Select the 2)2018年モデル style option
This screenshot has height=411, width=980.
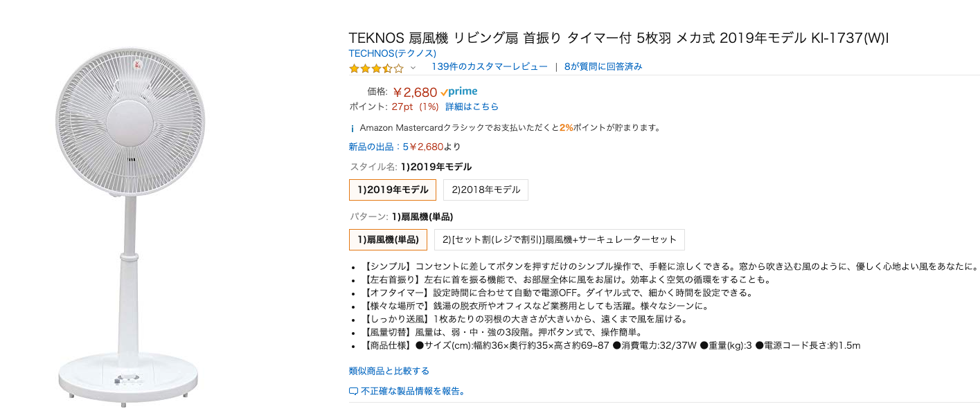[x=485, y=190]
